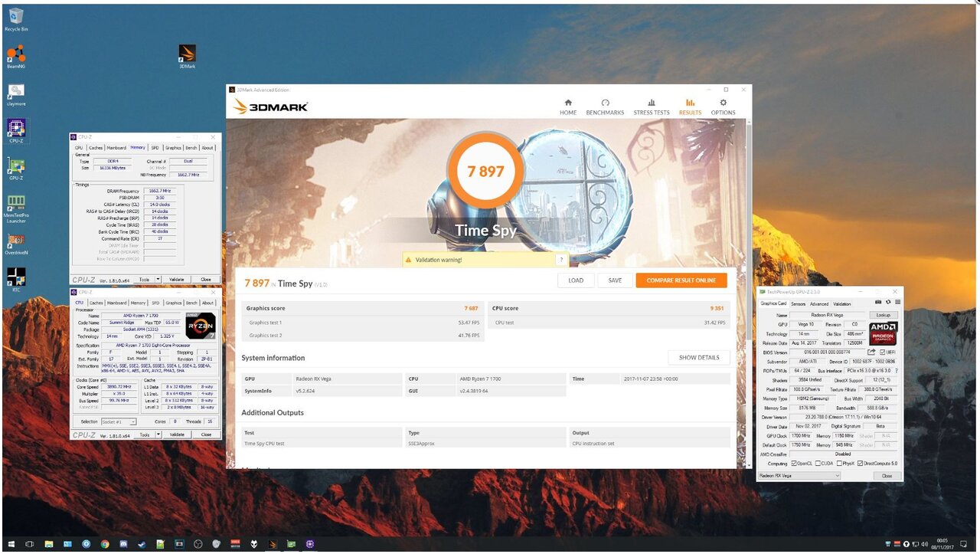The width and height of the screenshot is (980, 554).
Task: Open Tools dropdown arrow in CPU-Z CPU window
Action: (158, 434)
